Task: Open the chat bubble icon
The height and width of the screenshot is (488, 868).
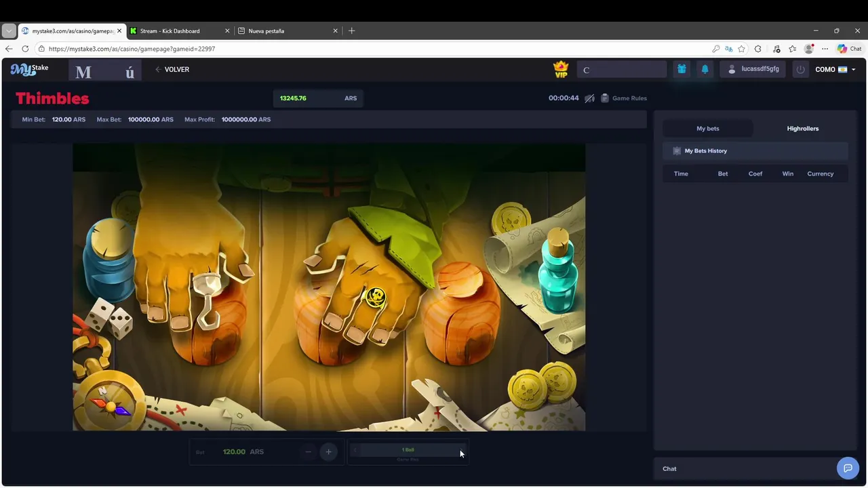Action: (848, 468)
